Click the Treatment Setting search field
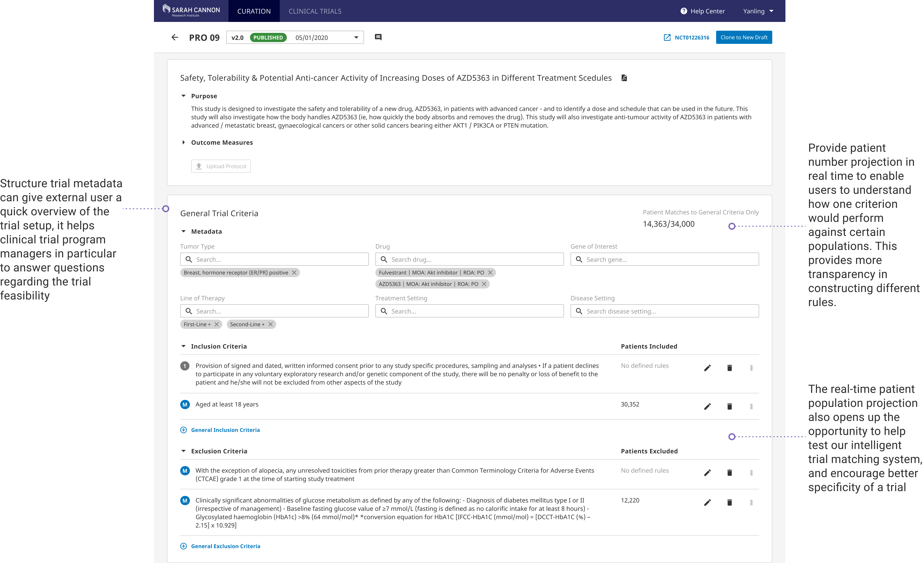The width and height of the screenshot is (924, 563). click(469, 311)
